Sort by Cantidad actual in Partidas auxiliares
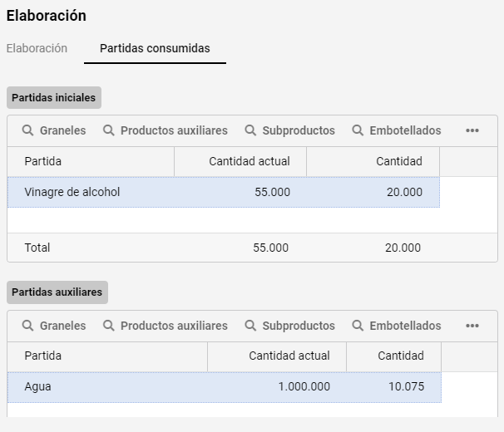 click(277, 356)
